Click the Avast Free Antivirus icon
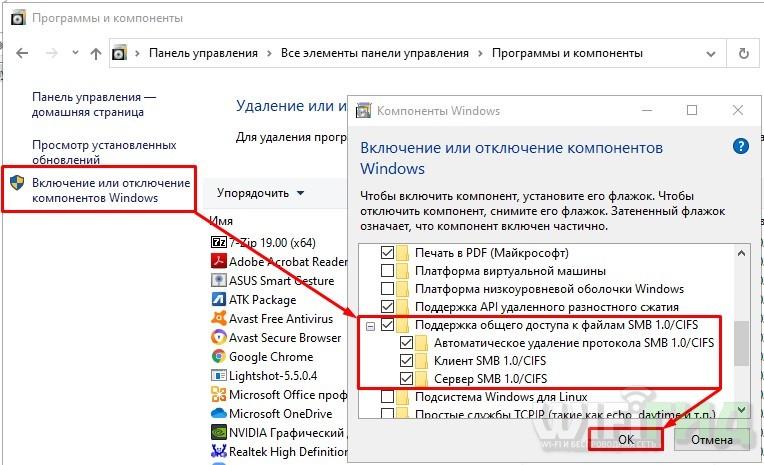 [219, 318]
